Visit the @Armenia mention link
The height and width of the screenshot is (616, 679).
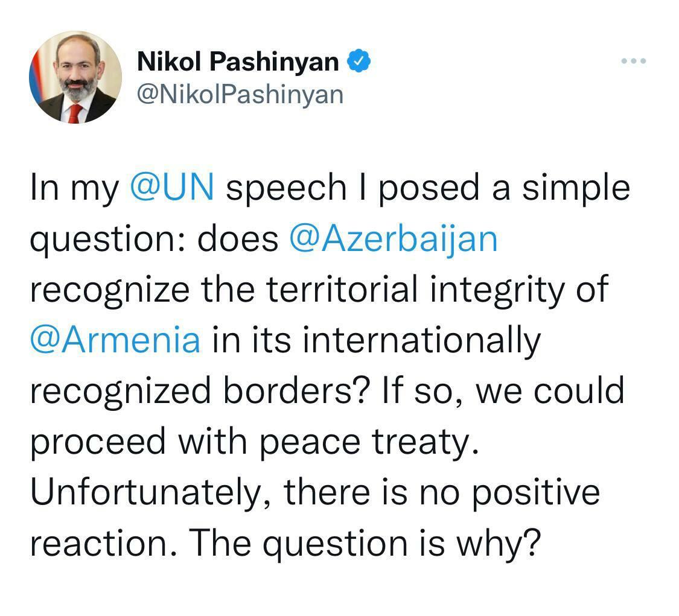click(115, 340)
